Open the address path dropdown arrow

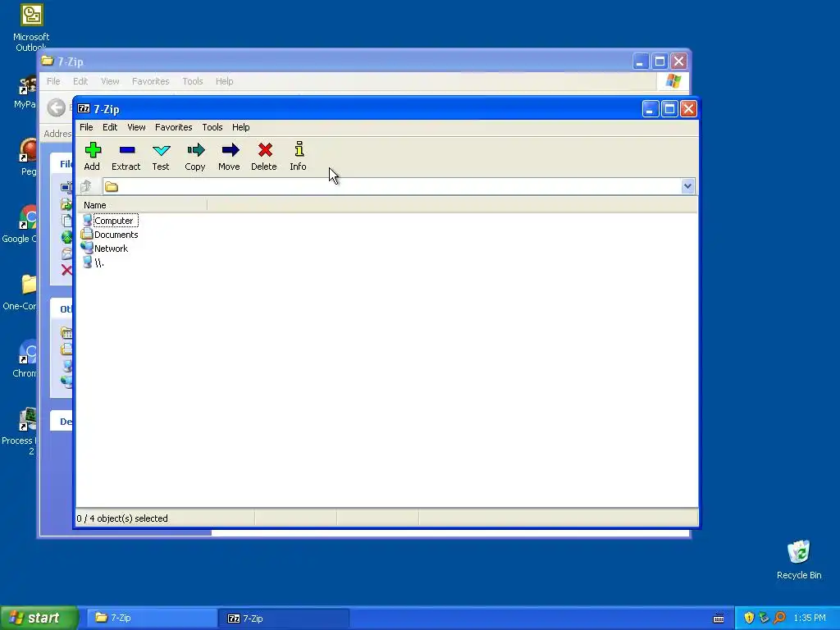[687, 186]
